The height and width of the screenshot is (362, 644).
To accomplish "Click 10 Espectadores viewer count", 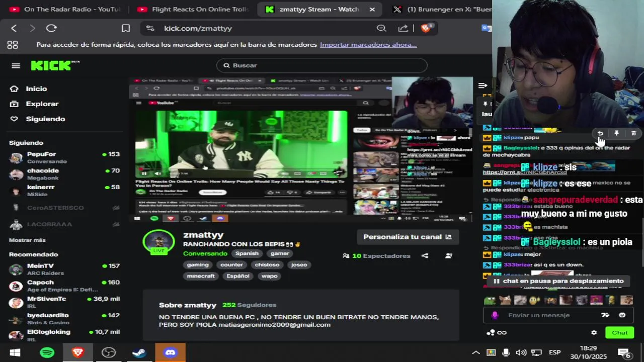I will (x=377, y=256).
